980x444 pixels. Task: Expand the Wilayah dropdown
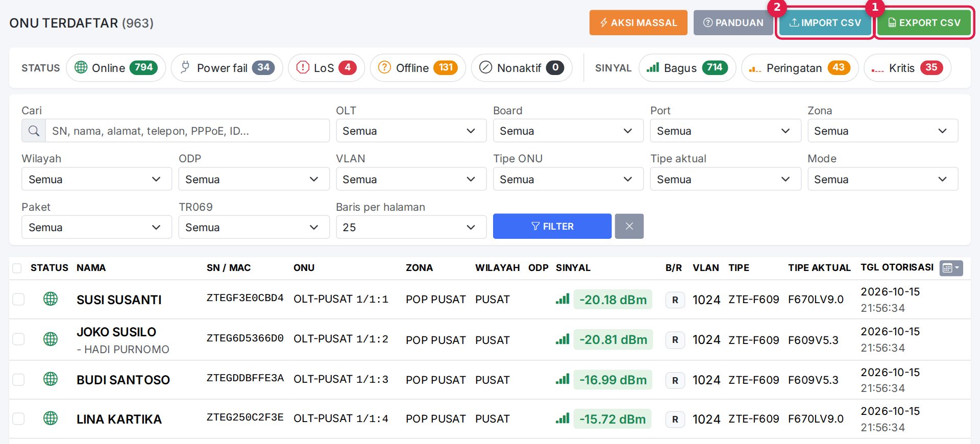[96, 179]
